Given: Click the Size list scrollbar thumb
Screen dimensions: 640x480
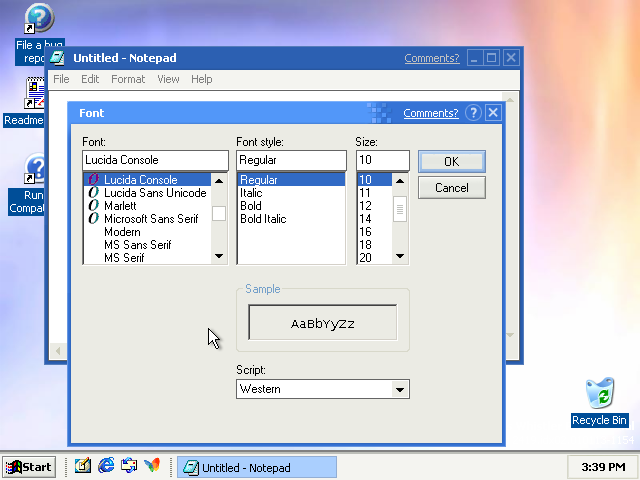Looking at the screenshot, I should point(400,209).
